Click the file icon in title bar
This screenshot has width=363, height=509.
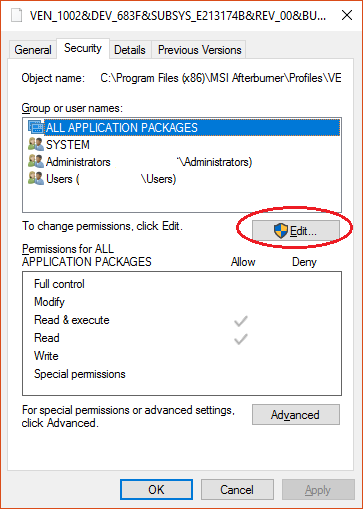pos(16,15)
